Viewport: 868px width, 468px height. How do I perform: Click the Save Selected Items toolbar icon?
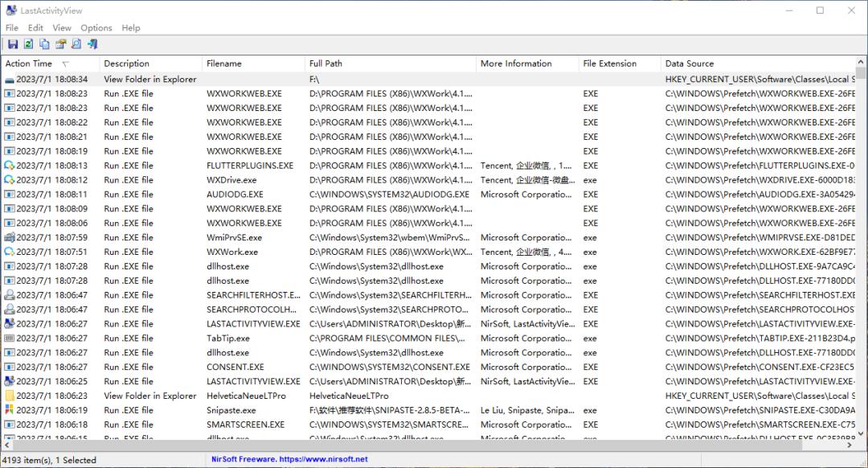pos(12,44)
